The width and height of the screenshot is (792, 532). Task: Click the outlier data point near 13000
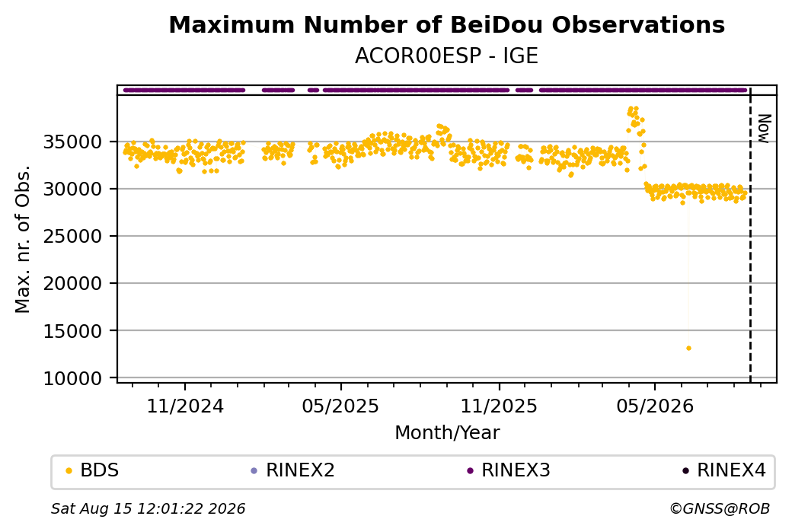688,349
